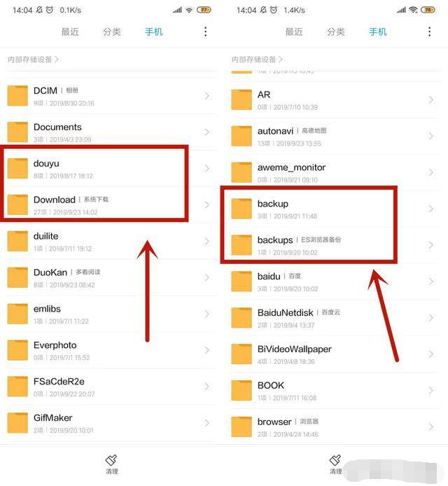
Task: Expand the backups folder chevron
Action: tap(430, 245)
